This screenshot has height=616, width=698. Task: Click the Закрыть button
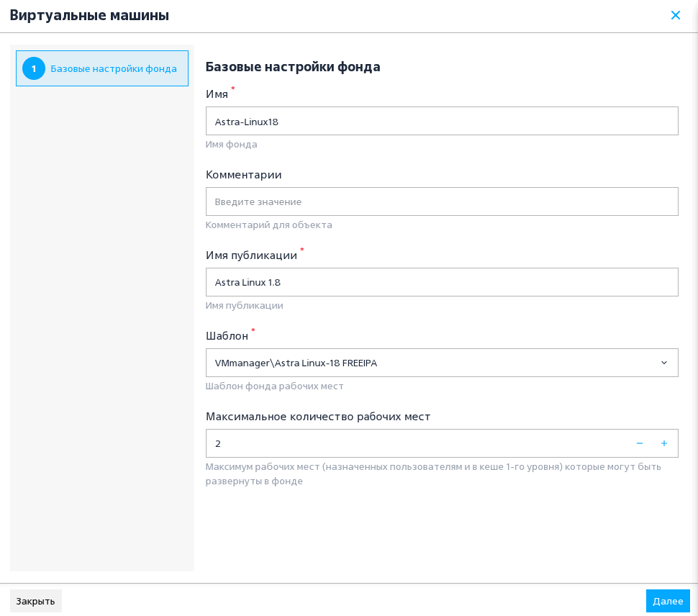pos(35,601)
